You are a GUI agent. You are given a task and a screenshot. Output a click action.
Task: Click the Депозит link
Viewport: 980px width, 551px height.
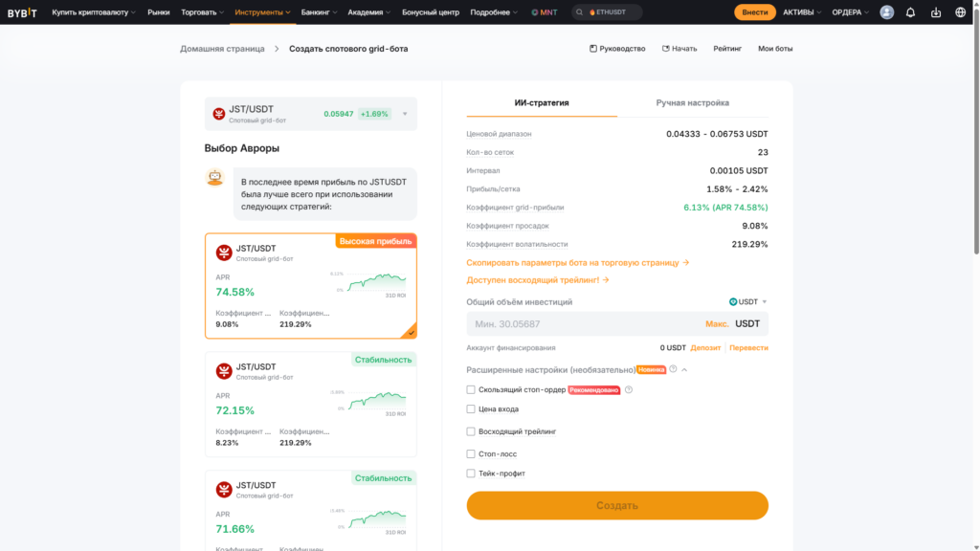point(705,347)
